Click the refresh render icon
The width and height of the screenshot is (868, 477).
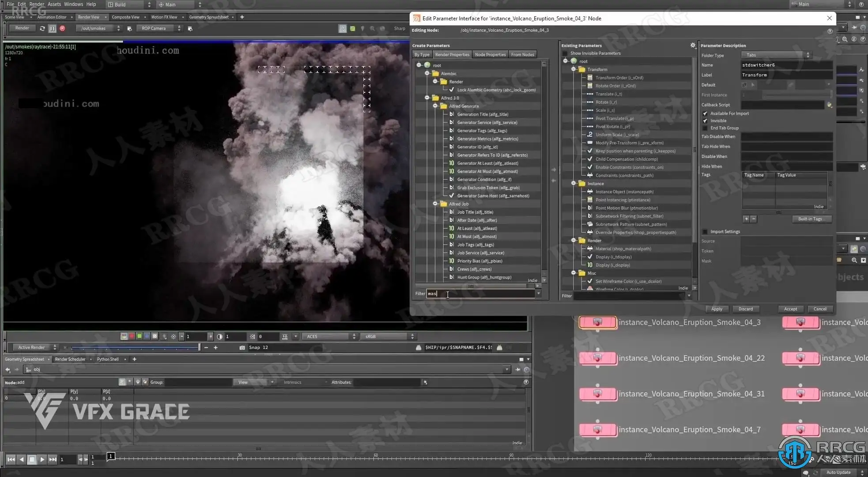click(x=42, y=28)
